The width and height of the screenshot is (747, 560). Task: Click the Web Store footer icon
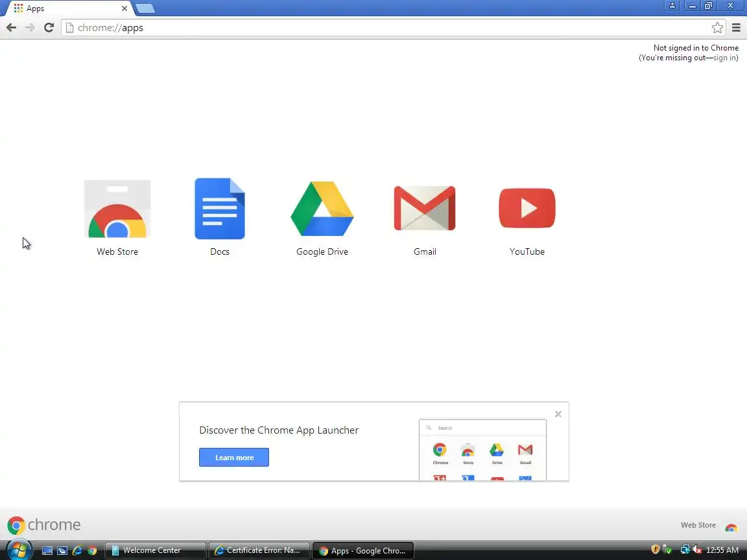click(x=731, y=527)
